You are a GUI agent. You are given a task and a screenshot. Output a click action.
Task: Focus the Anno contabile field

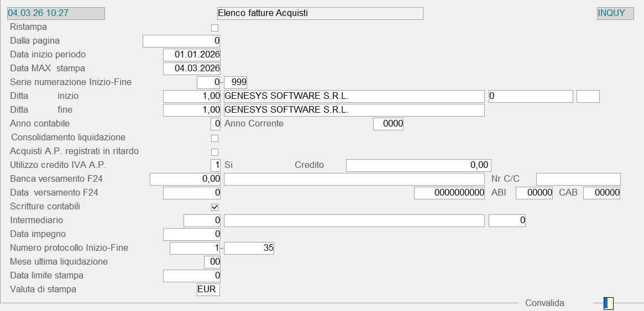pyautogui.click(x=216, y=124)
